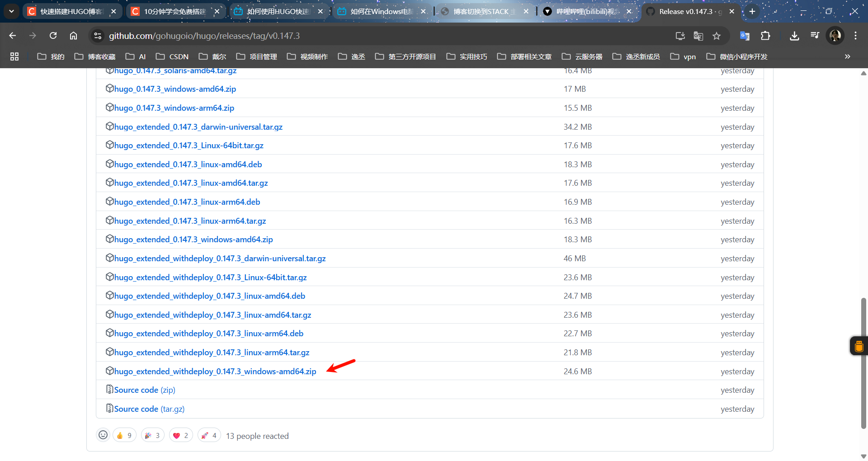Close the Release v0.147.3 tab
868x461 pixels.
click(732, 11)
